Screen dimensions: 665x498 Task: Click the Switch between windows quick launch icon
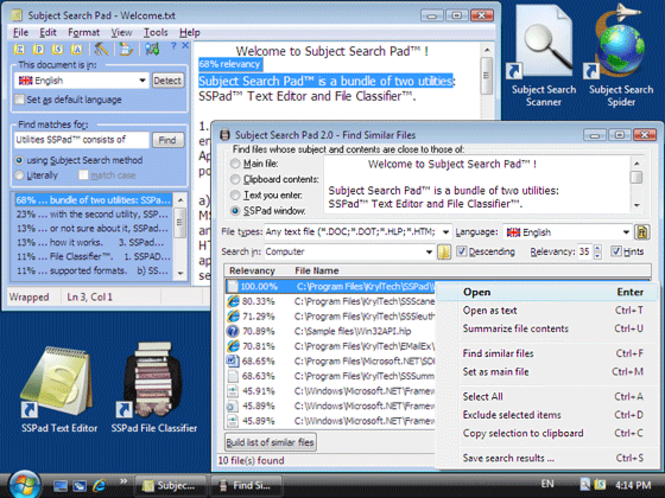(x=79, y=486)
